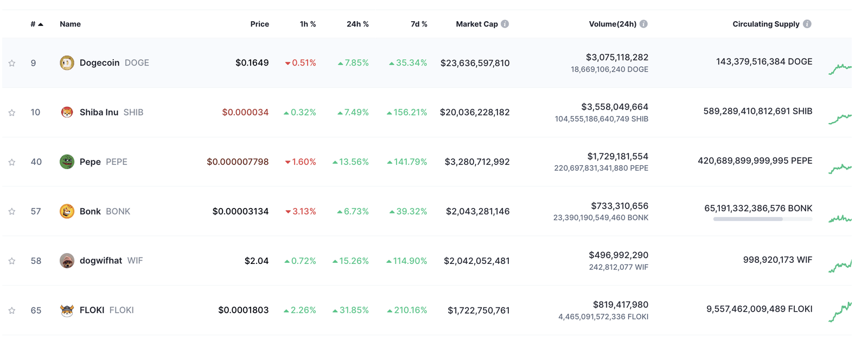Screen dimensions: 868x349
Task: Click the Volume(24h) info icon
Action: click(643, 24)
